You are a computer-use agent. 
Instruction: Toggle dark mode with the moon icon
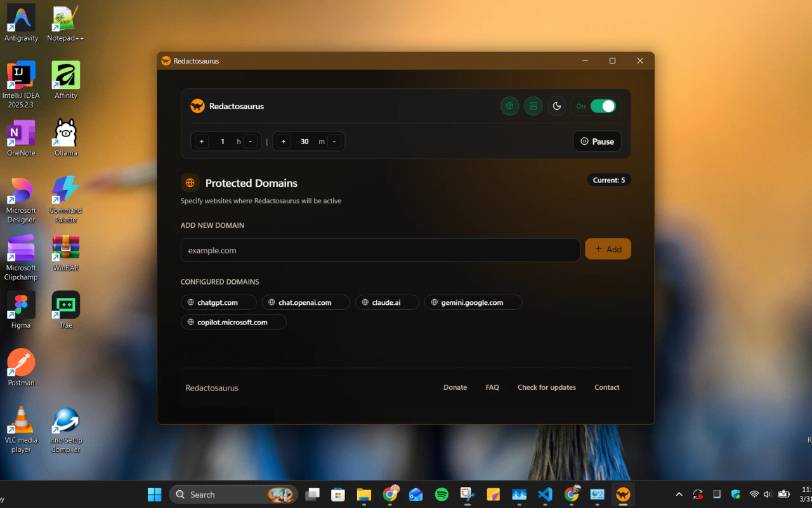[556, 106]
